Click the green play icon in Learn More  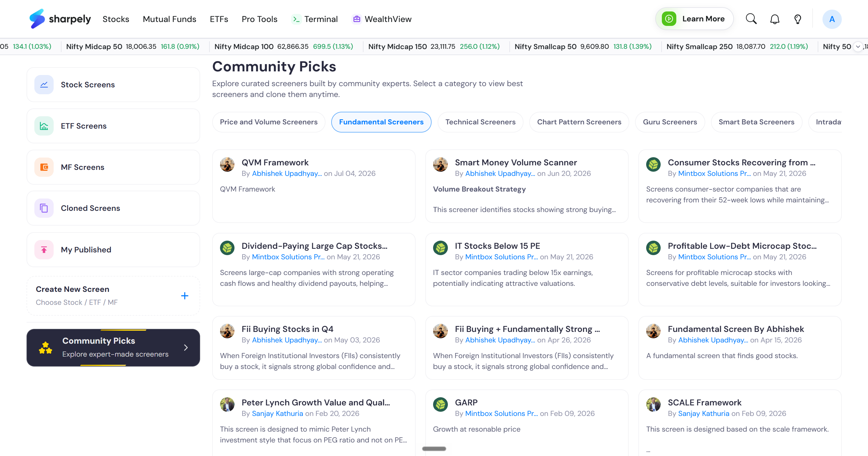tap(669, 19)
